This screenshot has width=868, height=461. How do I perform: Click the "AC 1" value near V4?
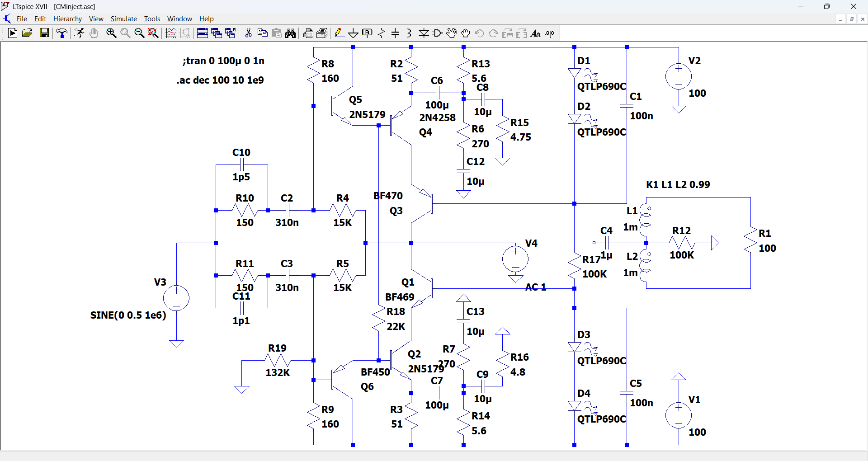[x=536, y=287]
